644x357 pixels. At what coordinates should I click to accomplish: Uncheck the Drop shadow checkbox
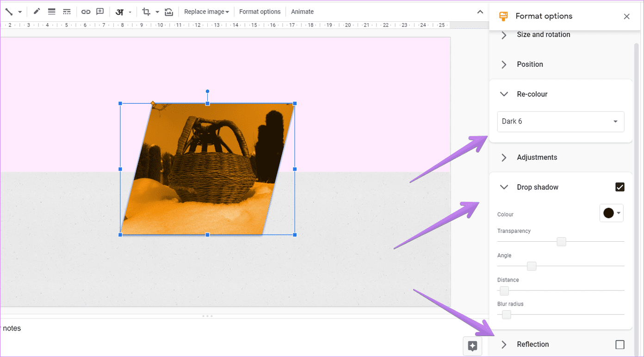[x=620, y=187]
